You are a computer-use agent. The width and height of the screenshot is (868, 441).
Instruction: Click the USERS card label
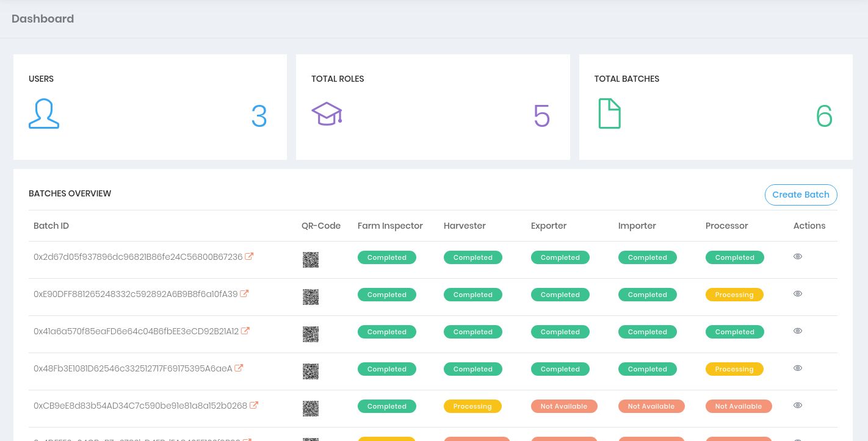click(x=42, y=79)
